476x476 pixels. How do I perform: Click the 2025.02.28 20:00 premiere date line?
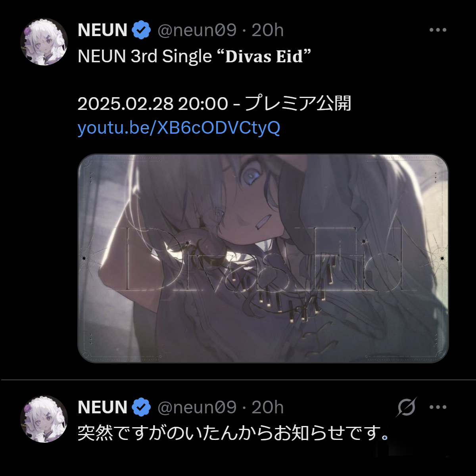pos(215,104)
